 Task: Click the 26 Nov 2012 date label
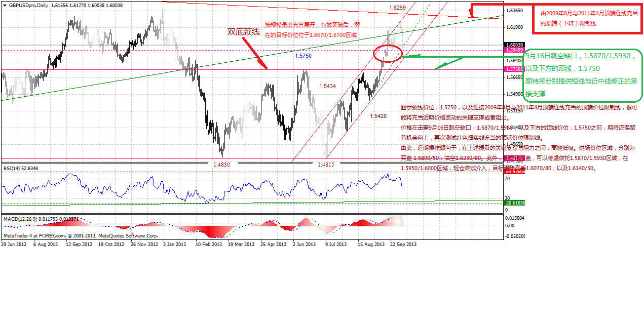(x=144, y=244)
